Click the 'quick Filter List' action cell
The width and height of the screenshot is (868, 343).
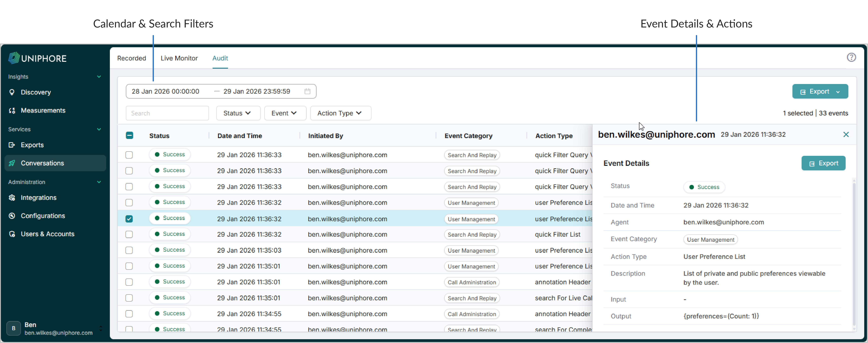coord(558,235)
